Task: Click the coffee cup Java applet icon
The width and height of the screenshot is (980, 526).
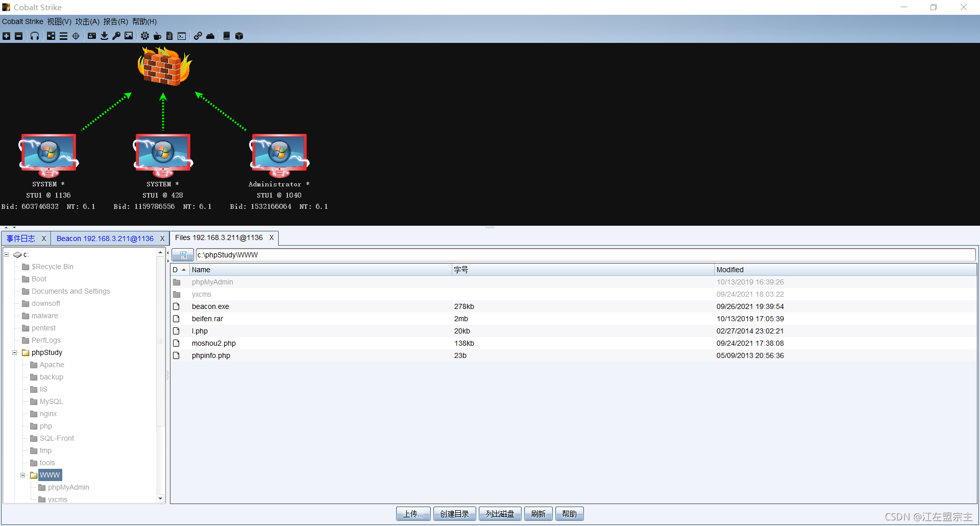Action: (x=157, y=36)
